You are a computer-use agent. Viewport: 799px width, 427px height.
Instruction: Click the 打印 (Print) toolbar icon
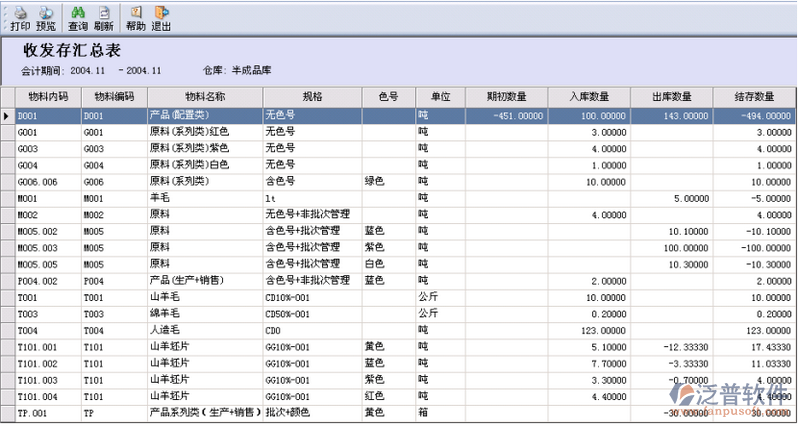click(x=20, y=17)
